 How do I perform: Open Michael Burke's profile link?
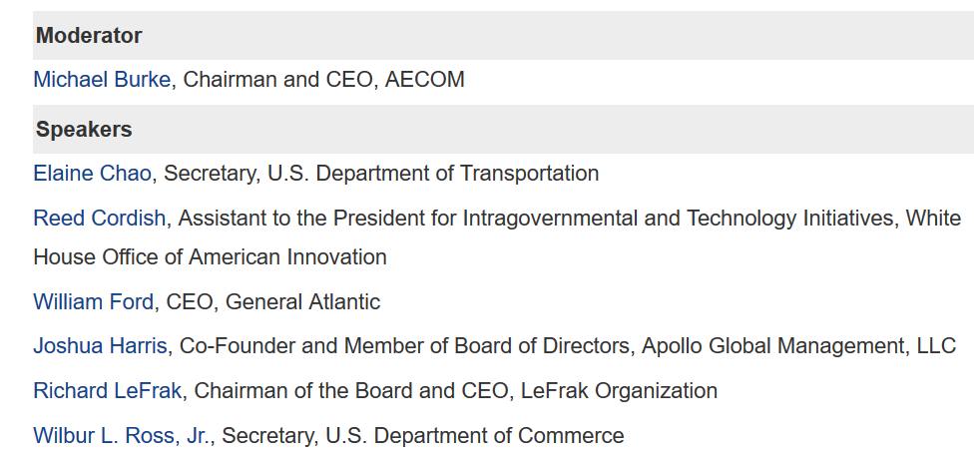101,80
